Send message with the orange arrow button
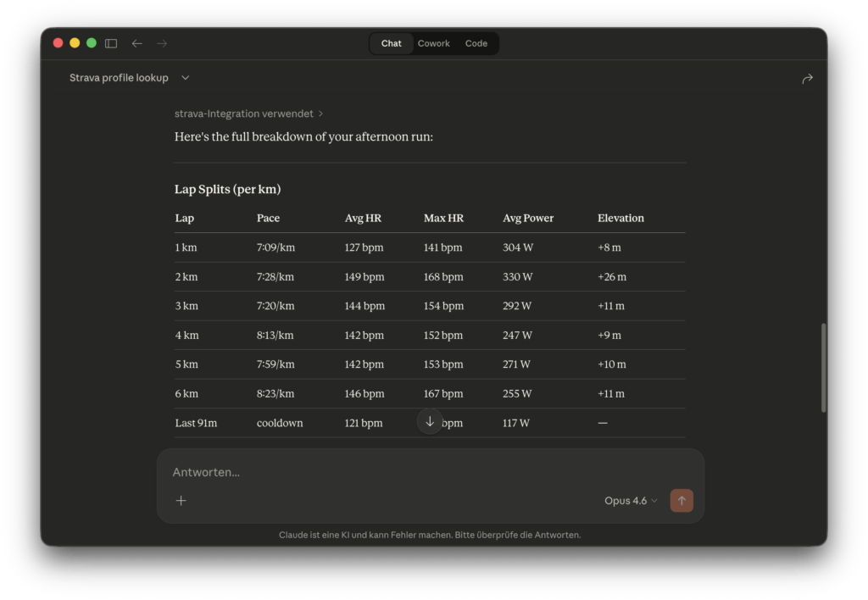This screenshot has height=600, width=868. tap(682, 500)
